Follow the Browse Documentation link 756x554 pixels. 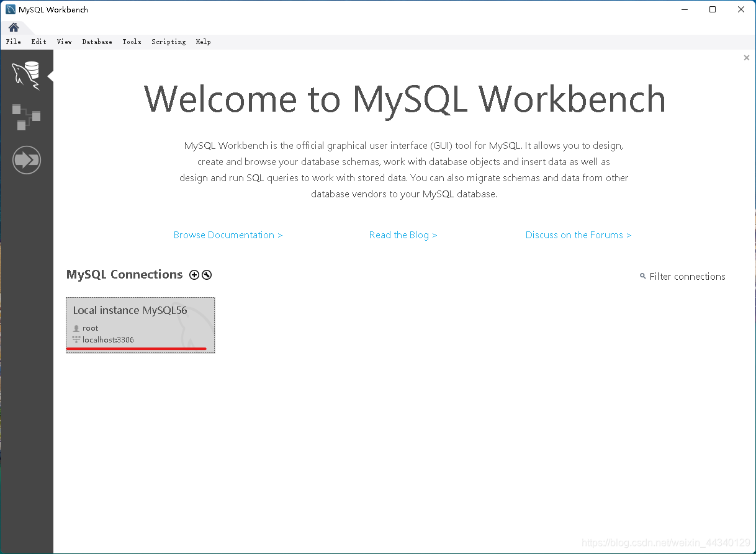228,235
